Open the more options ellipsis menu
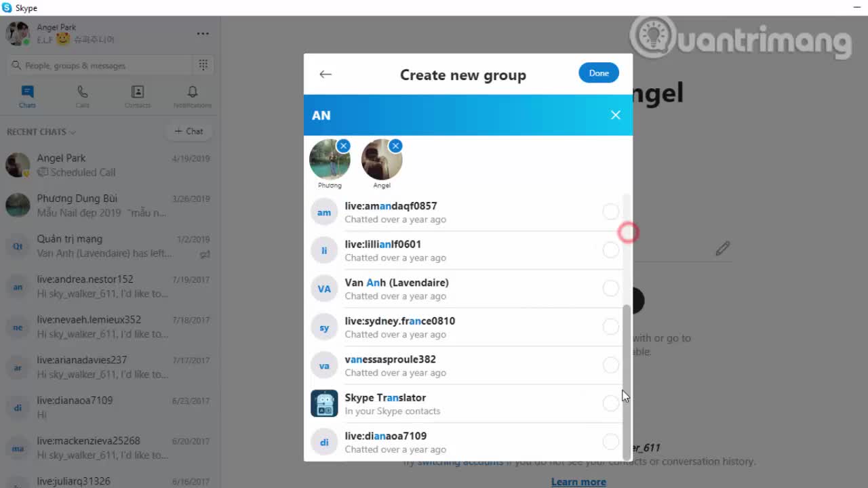Image resolution: width=868 pixels, height=488 pixels. click(x=203, y=33)
